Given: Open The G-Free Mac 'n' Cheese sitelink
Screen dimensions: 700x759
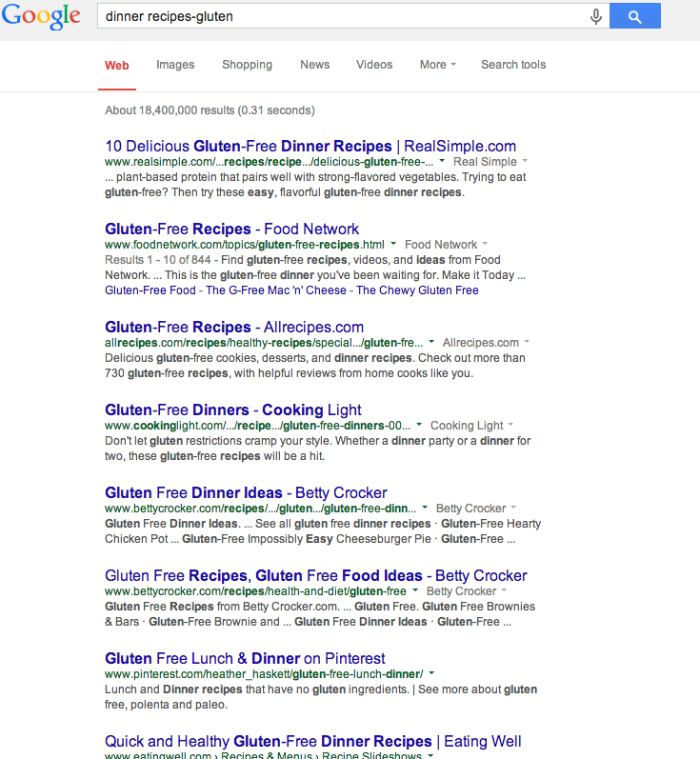Looking at the screenshot, I should pos(276,290).
